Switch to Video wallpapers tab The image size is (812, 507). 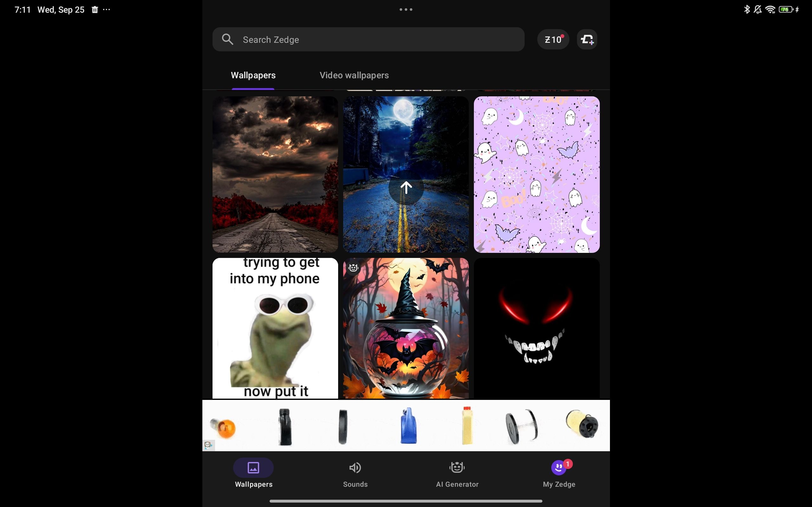(354, 75)
